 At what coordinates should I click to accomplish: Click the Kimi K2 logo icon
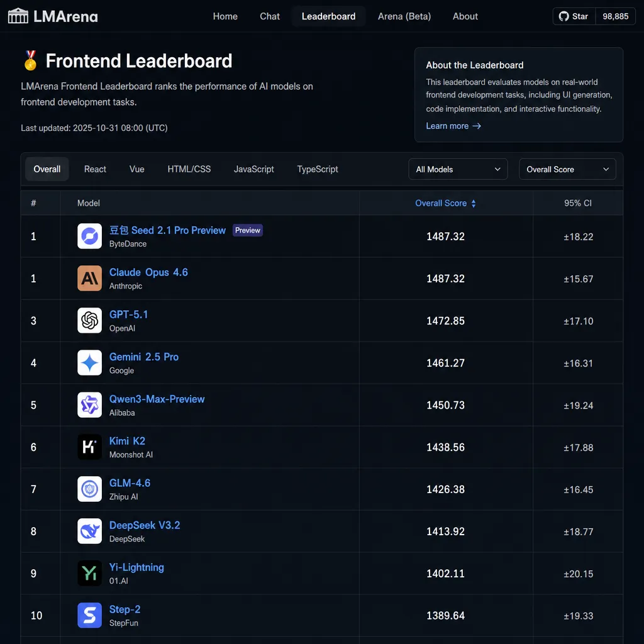click(x=89, y=447)
